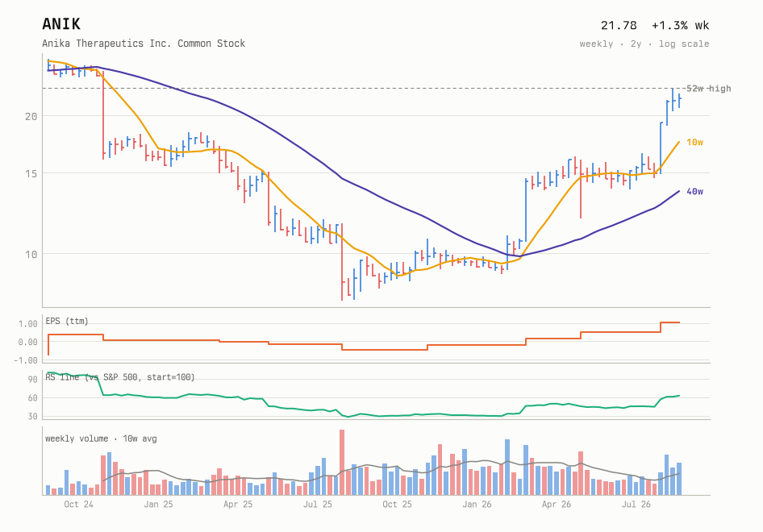Click the purple 40w moving average label
The height and width of the screenshot is (532, 763).
click(695, 192)
